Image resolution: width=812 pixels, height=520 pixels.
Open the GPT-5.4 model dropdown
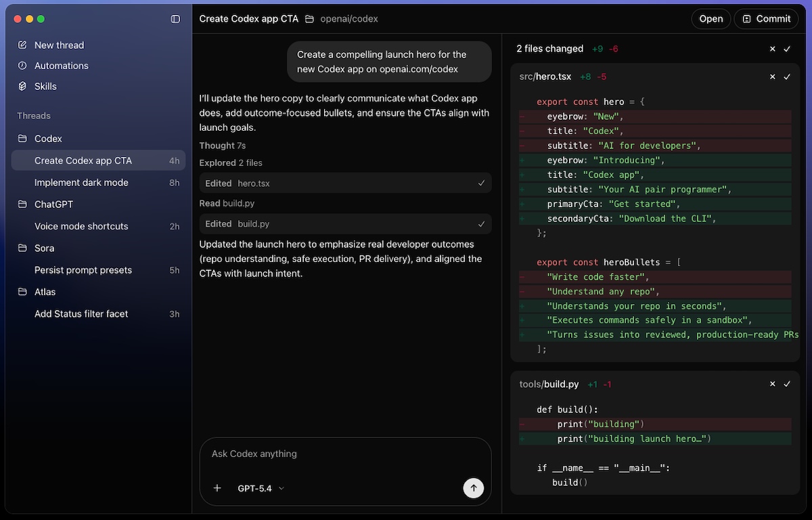point(261,488)
